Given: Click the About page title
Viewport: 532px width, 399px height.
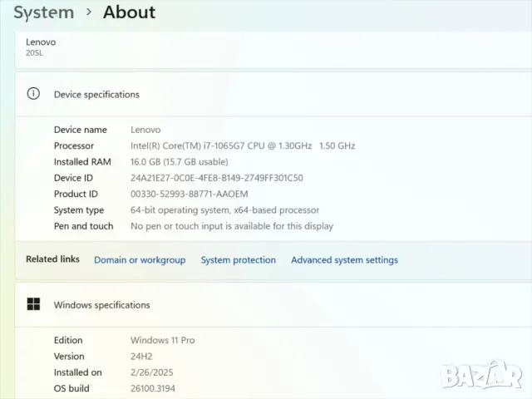Looking at the screenshot, I should (x=129, y=12).
